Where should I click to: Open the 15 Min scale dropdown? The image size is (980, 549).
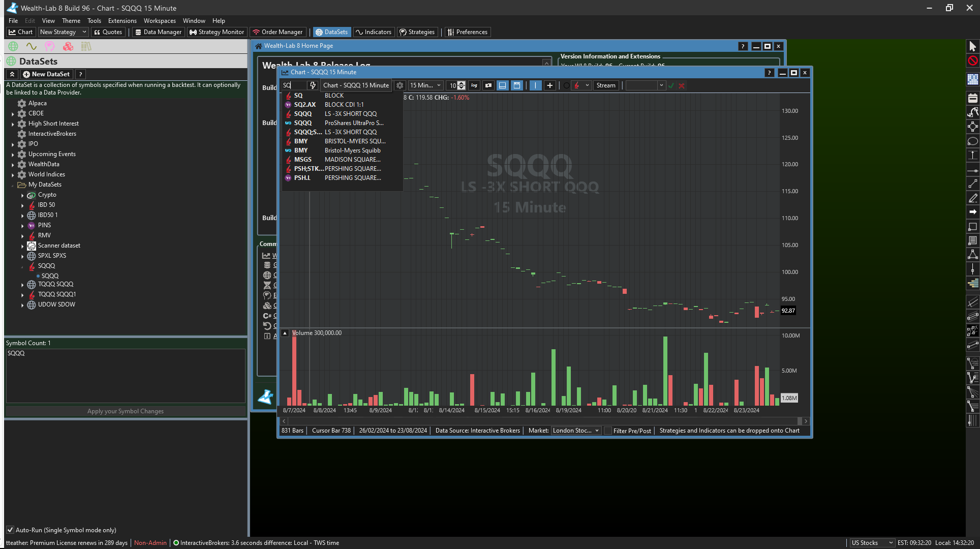(x=425, y=85)
